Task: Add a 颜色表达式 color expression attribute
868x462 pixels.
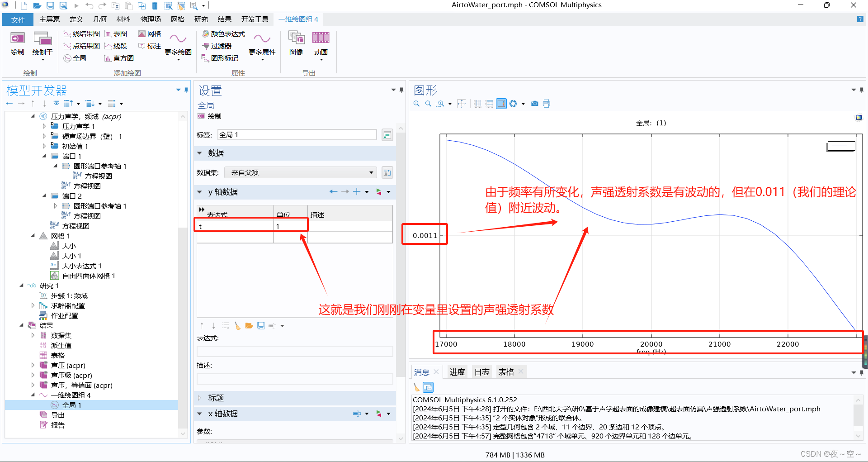Action: pyautogui.click(x=223, y=34)
